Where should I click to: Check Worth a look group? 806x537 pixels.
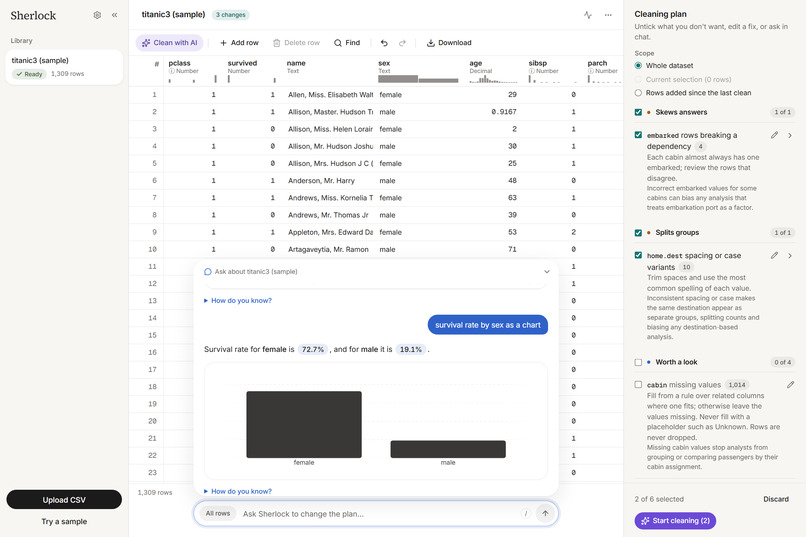click(x=638, y=362)
